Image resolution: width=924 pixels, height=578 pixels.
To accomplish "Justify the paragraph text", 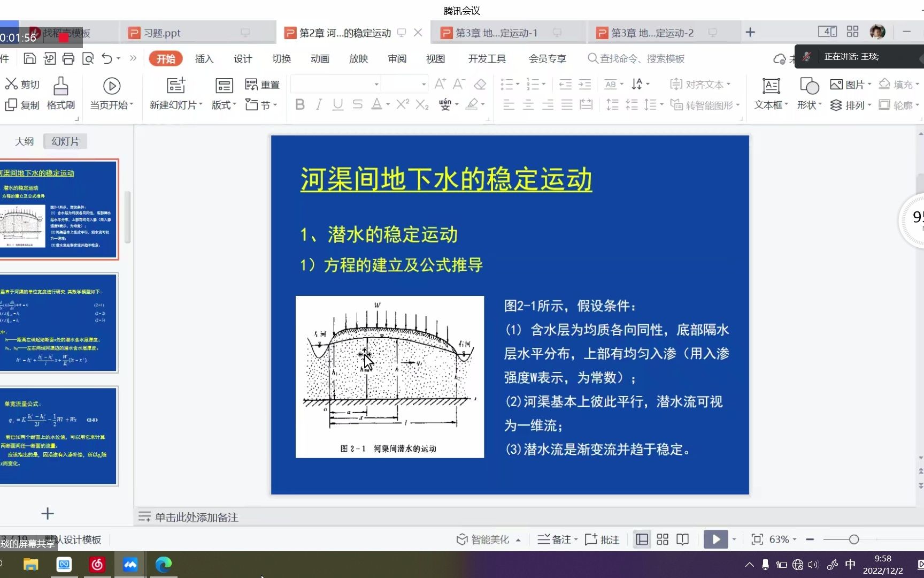I will click(567, 105).
